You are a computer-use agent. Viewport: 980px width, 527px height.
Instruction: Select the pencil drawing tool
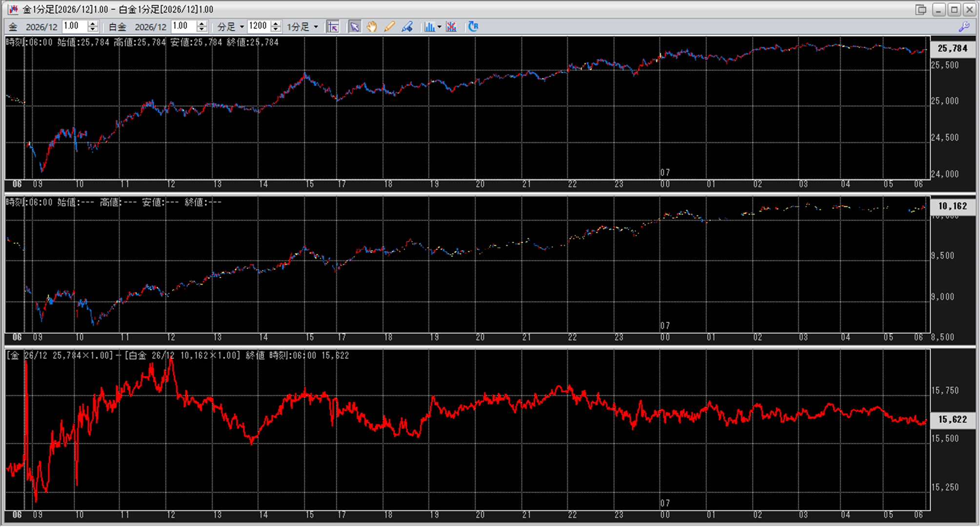[x=389, y=27]
